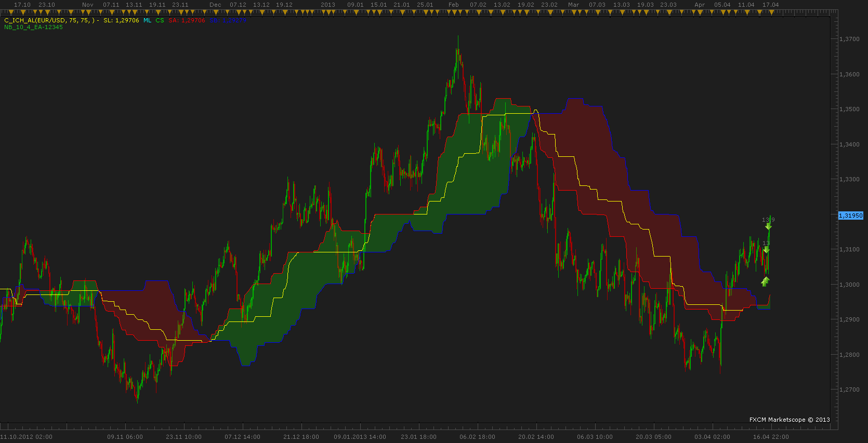The image size is (868, 443).
Task: Click the Mar month label on timeline
Action: (574, 5)
